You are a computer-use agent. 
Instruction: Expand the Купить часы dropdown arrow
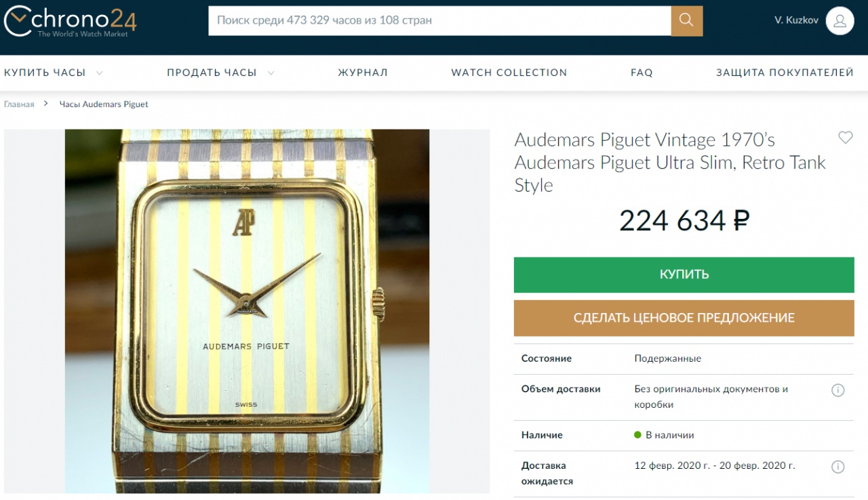[100, 72]
